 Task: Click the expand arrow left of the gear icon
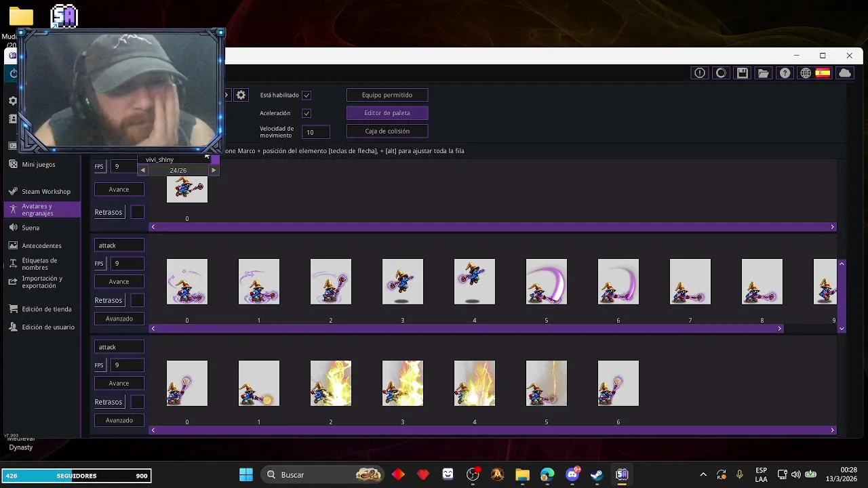point(227,95)
